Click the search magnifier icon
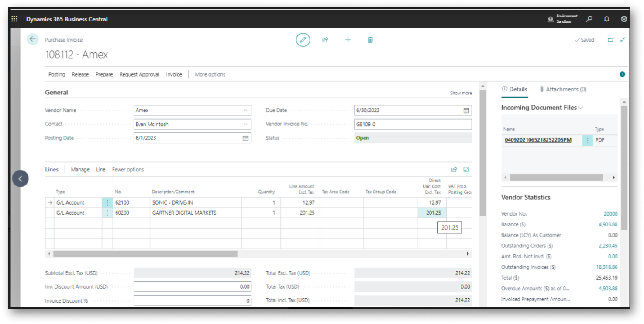 (x=589, y=19)
